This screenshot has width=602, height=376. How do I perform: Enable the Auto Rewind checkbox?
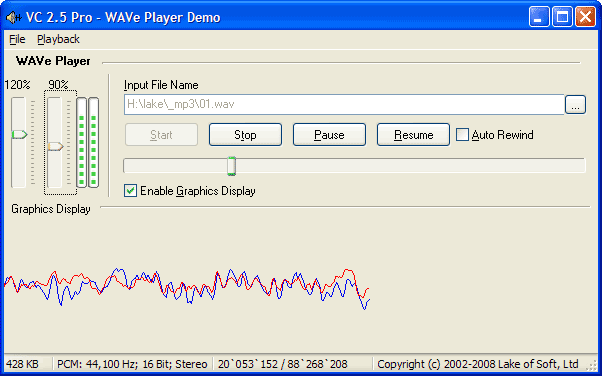click(x=462, y=135)
